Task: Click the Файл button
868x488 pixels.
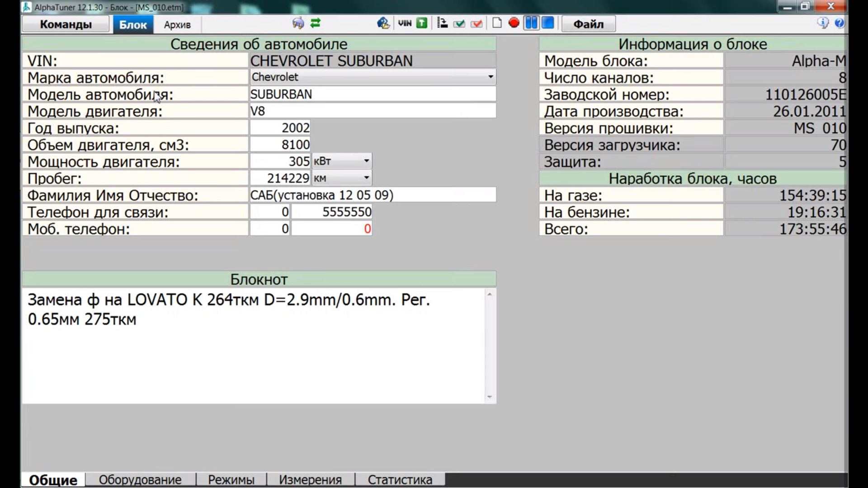Action: (x=588, y=24)
